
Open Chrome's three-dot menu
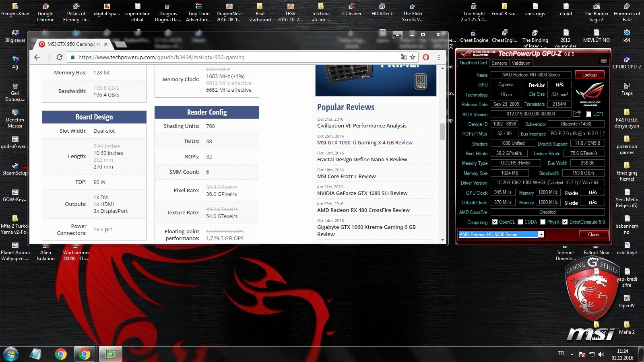tap(439, 57)
